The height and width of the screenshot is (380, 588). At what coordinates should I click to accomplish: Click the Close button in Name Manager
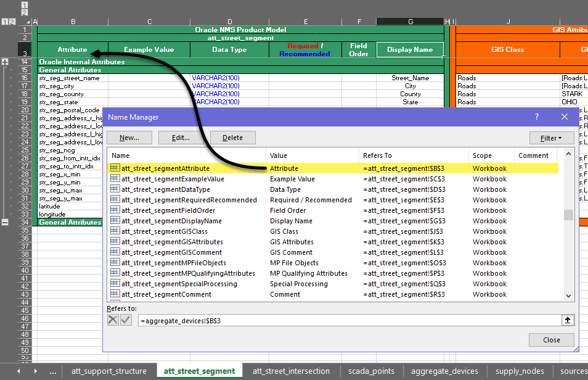[551, 340]
